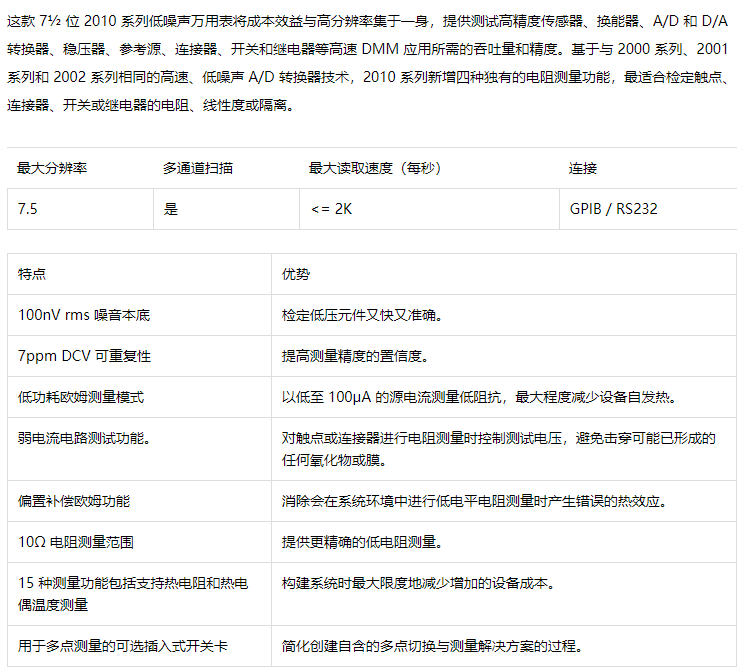
Task: Select '10Ω 电阻测量范围' feature cell
Action: 140,542
